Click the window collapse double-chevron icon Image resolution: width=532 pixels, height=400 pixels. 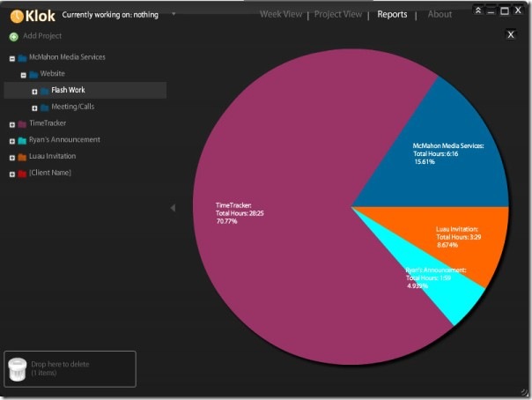tap(477, 11)
